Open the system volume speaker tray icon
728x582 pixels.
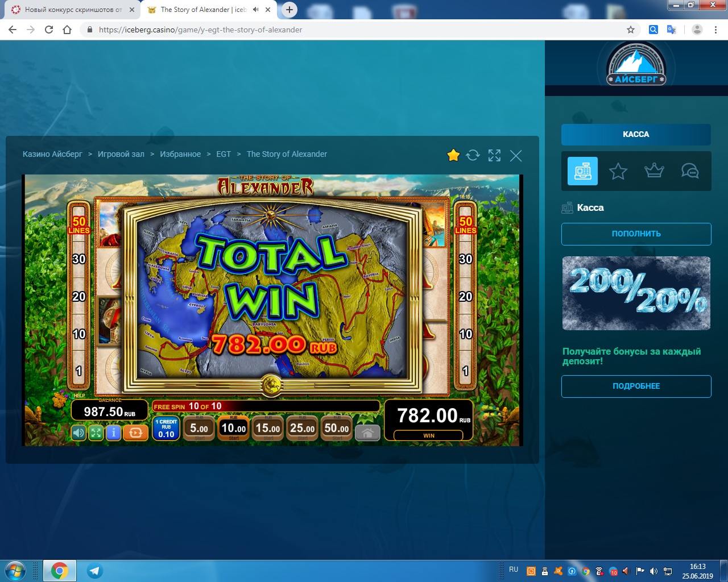653,571
